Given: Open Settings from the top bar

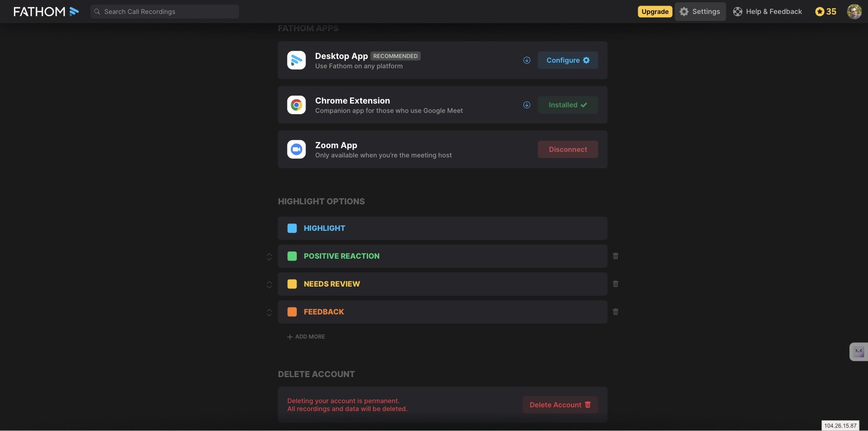Looking at the screenshot, I should point(700,12).
